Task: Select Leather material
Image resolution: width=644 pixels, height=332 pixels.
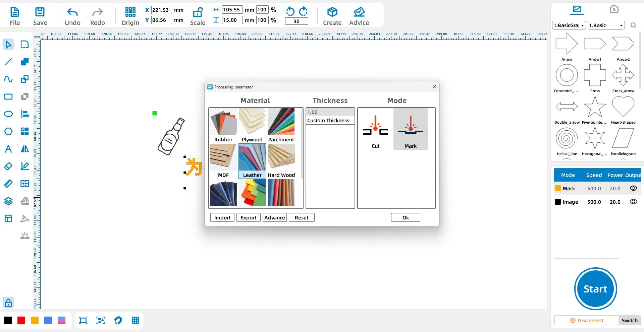Action: [x=252, y=161]
